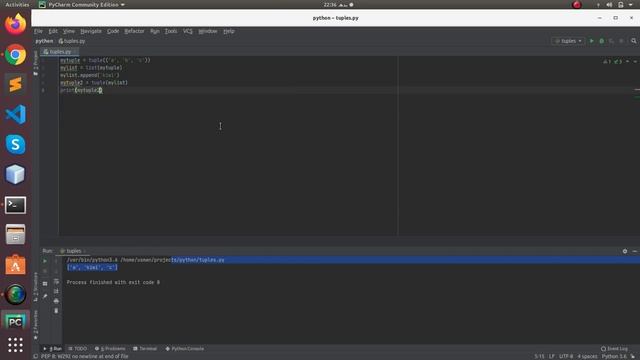The image size is (640, 360).
Task: Go to next highlighted problem arrow
Action: point(635,62)
